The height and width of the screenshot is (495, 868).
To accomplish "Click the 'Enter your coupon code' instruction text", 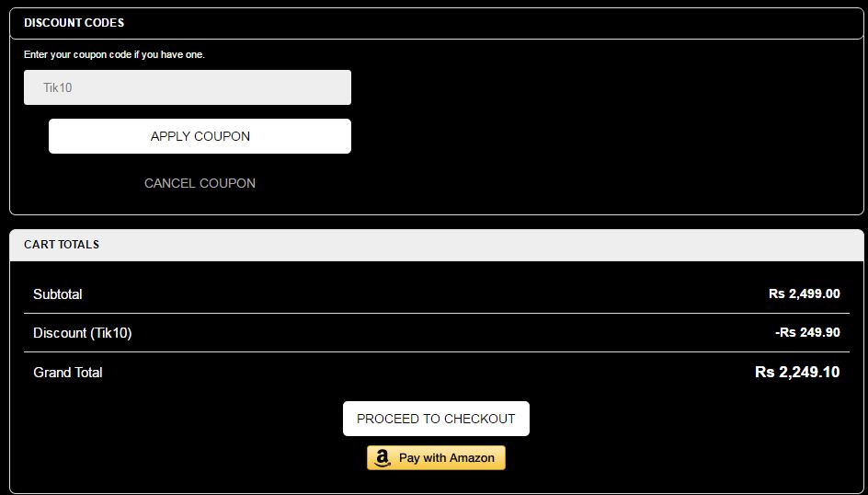I will point(114,54).
